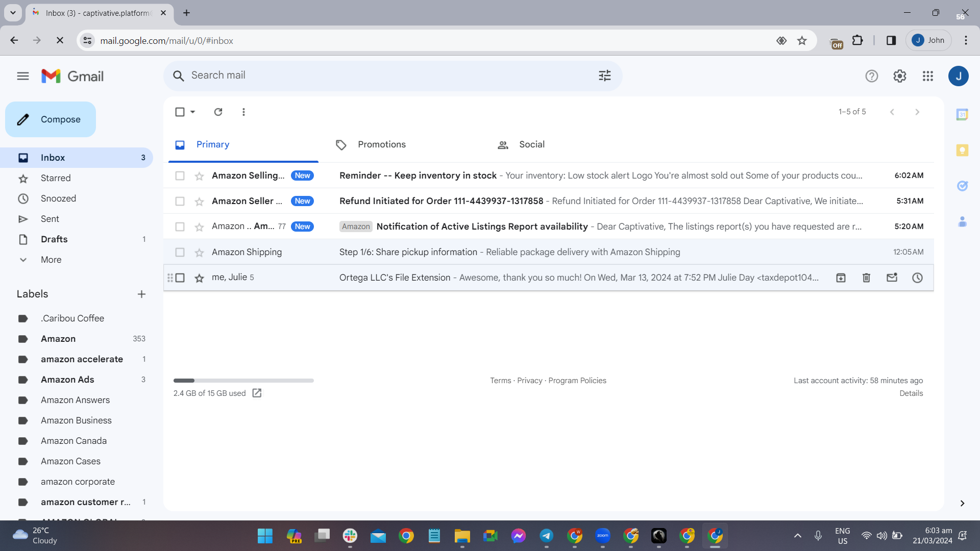The width and height of the screenshot is (980, 551).
Task: Open Contacts side panel icon
Action: pyautogui.click(x=962, y=221)
